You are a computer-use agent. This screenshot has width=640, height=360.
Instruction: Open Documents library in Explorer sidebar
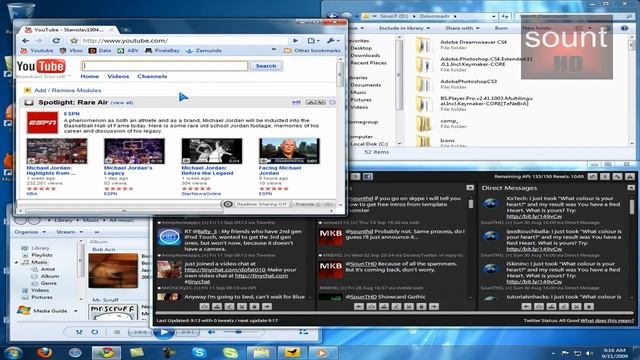coord(365,85)
